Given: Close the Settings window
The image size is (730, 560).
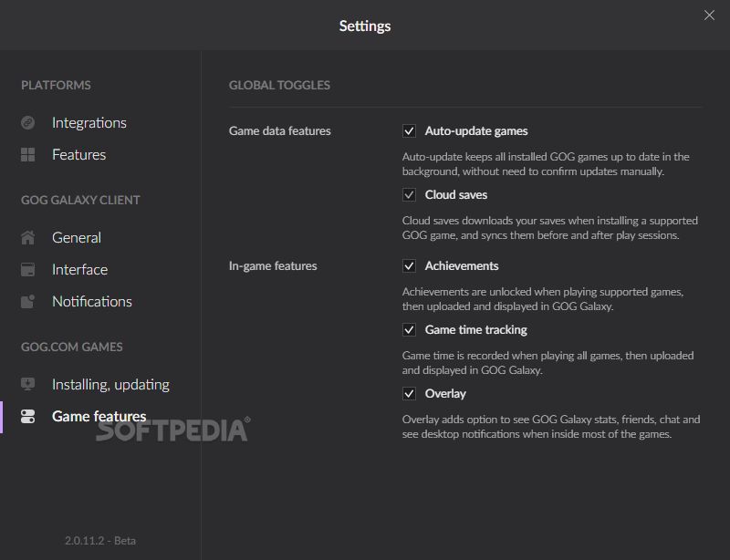Looking at the screenshot, I should [709, 16].
